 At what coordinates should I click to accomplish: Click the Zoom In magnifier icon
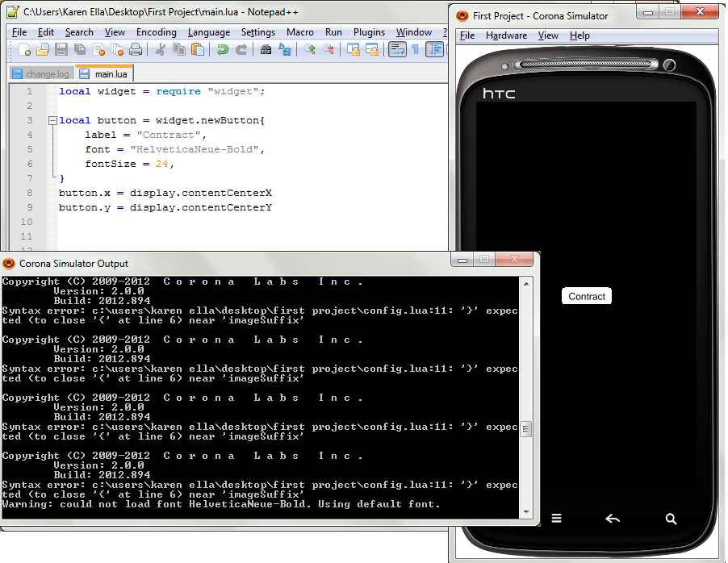click(309, 49)
